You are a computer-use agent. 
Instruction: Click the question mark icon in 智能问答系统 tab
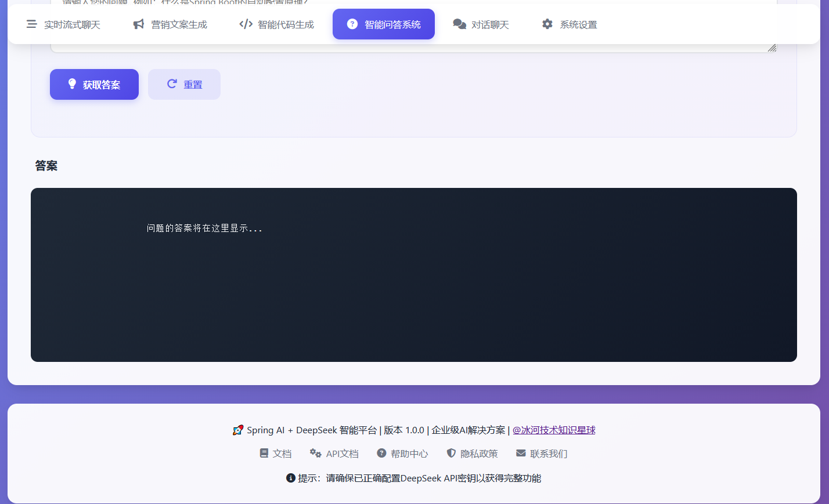tap(352, 24)
